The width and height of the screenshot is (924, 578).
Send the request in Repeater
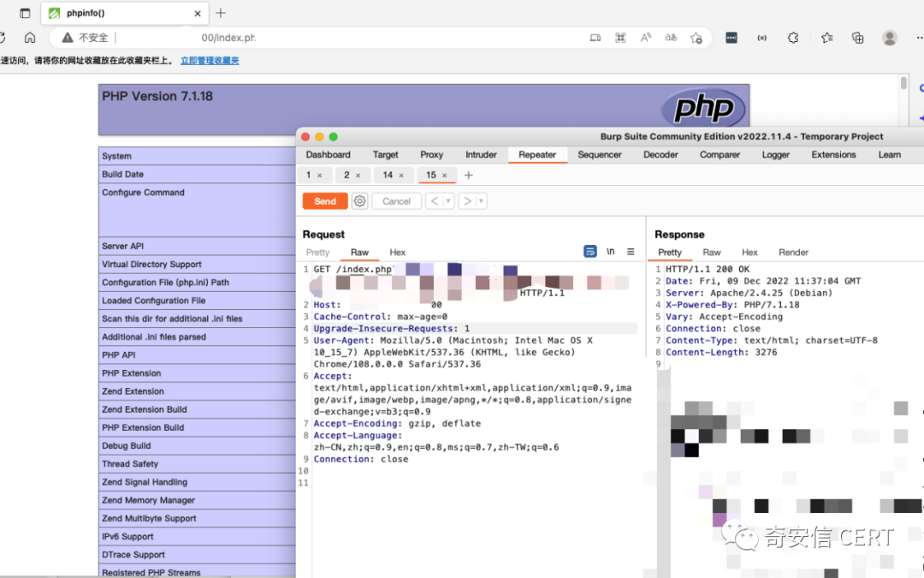[325, 201]
